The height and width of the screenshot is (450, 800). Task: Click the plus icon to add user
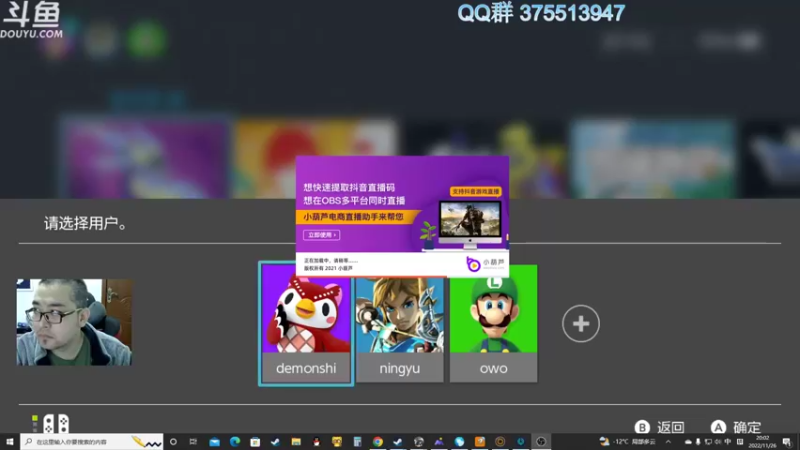pos(581,323)
